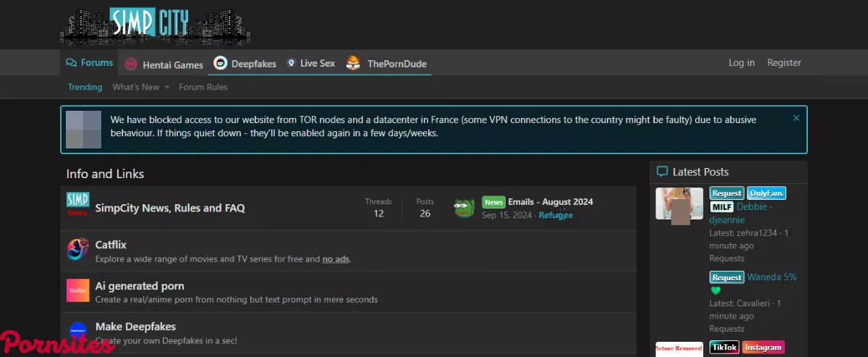Click the Register link
Viewport: 868px width, 357px height.
tap(784, 63)
